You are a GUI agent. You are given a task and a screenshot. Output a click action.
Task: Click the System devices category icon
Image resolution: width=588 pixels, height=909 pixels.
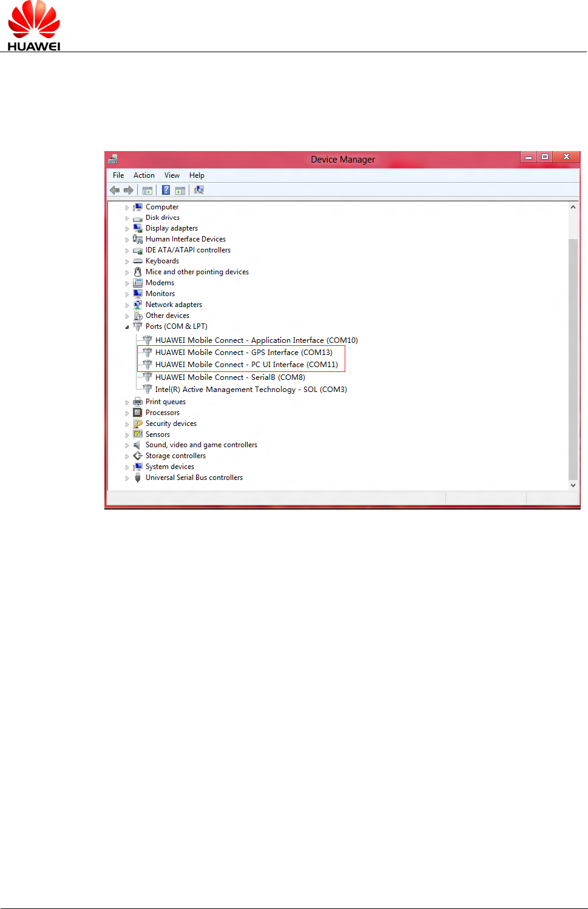click(x=138, y=467)
